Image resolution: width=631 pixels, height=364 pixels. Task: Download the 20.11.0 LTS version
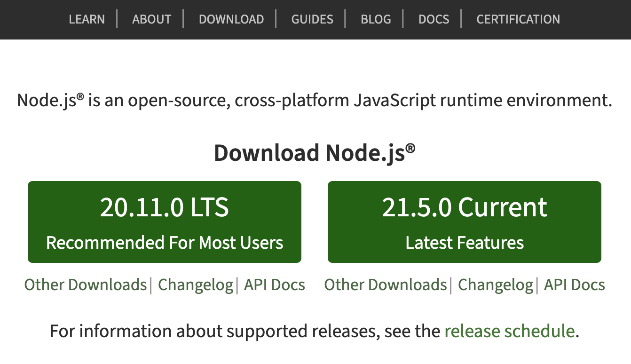click(x=165, y=222)
